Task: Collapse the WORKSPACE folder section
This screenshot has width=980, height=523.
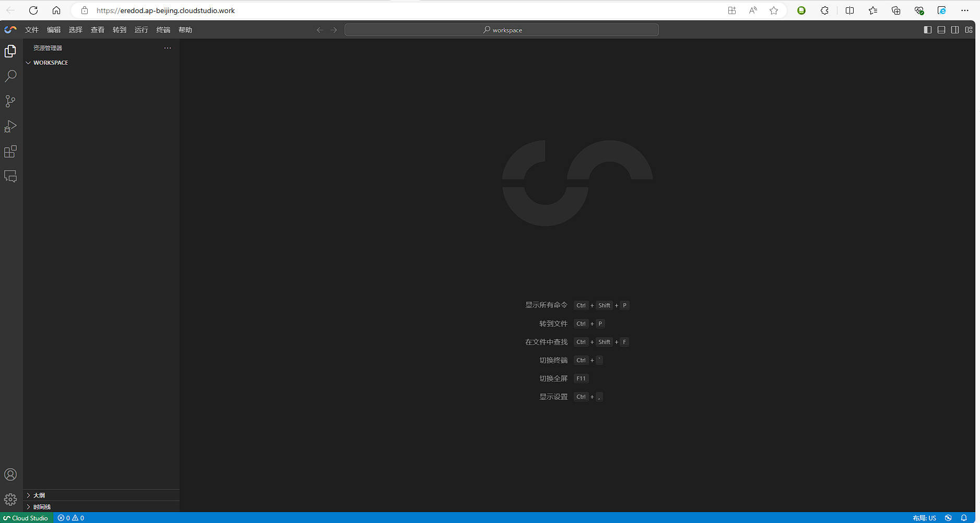Action: 101,63
